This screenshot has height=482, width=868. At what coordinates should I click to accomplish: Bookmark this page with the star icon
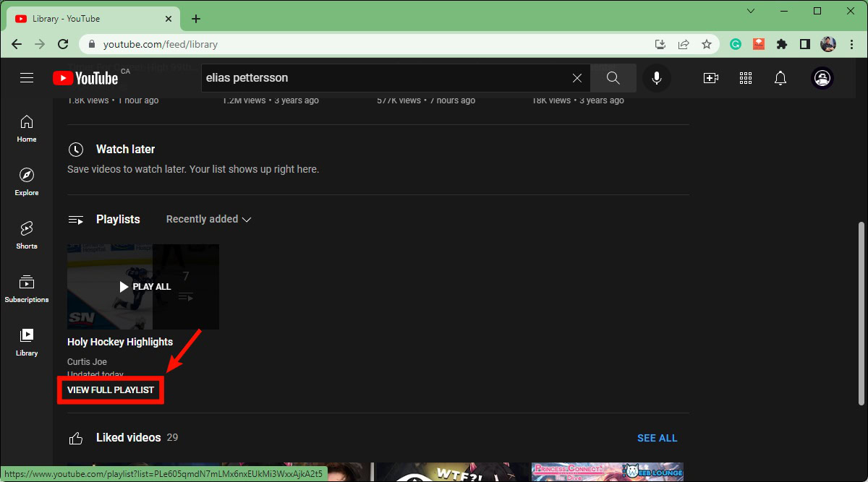(707, 44)
